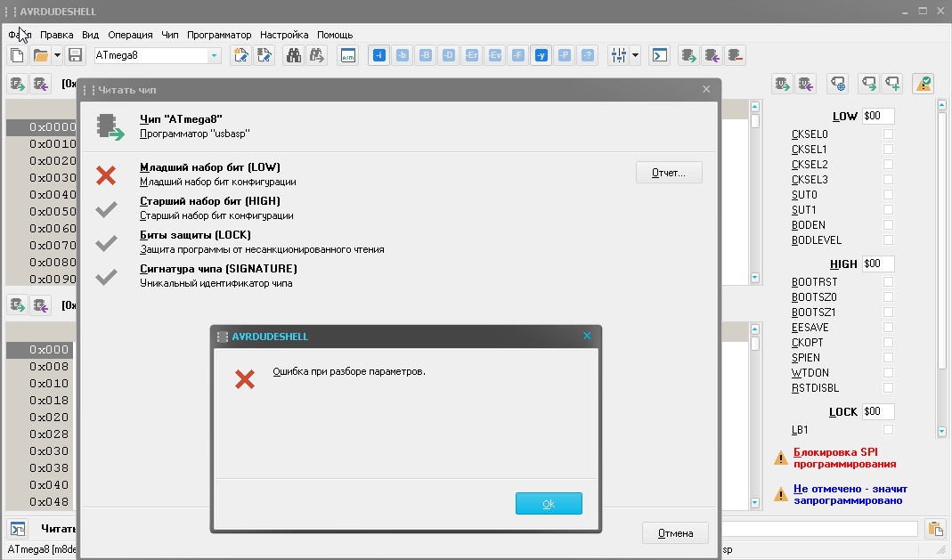Viewport: 952px width, 560px height.
Task: Click the HIGH fuse value field
Action: (x=878, y=264)
